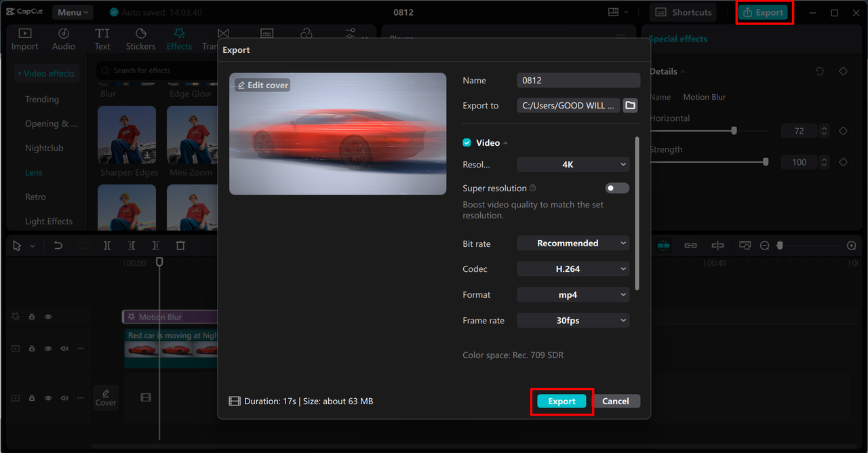Screen dimensions: 868x453
Task: Toggle the linkage chain icon in timeline
Action: click(690, 245)
